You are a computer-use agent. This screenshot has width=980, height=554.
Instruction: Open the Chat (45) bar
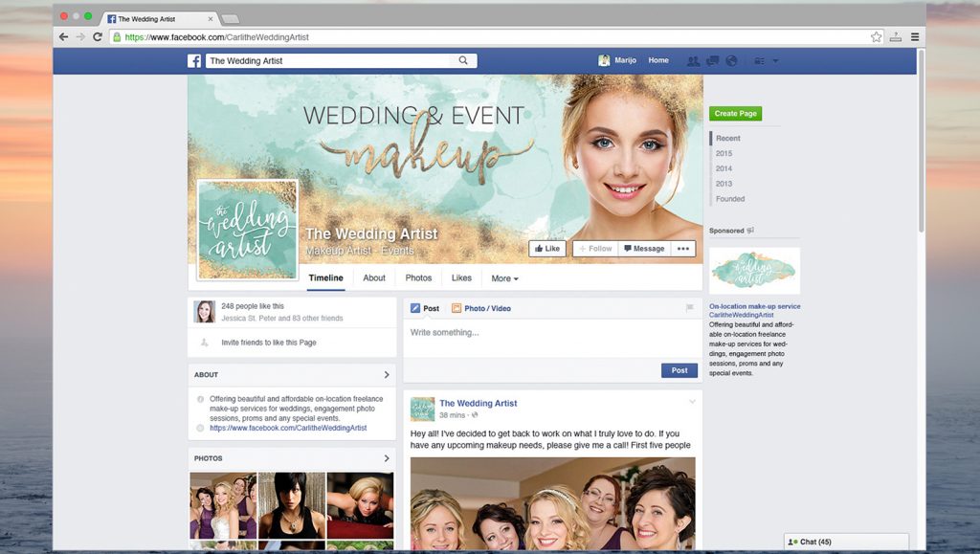(846, 542)
